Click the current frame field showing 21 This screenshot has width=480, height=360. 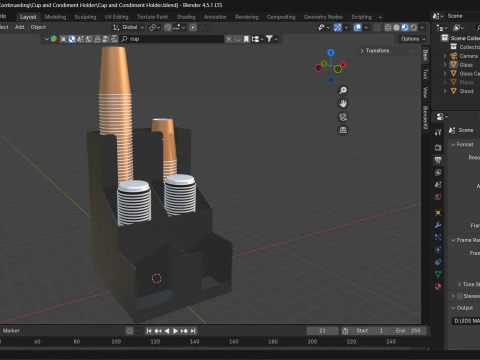(x=322, y=331)
